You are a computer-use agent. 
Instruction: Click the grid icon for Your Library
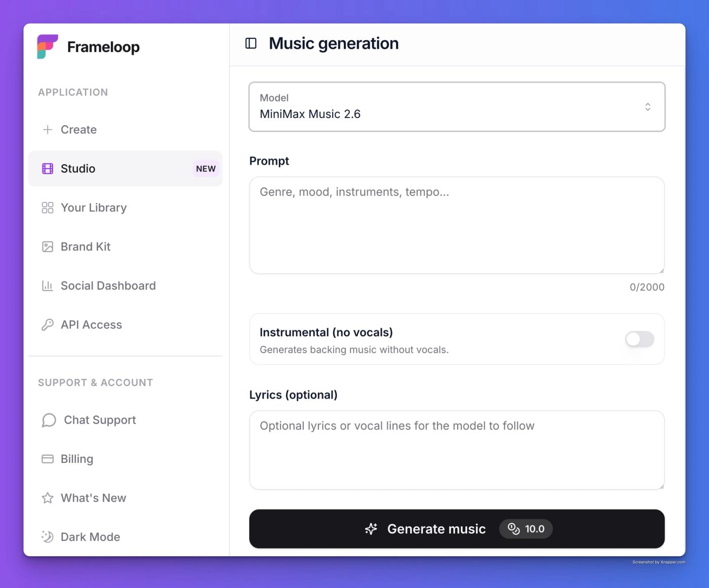(48, 208)
